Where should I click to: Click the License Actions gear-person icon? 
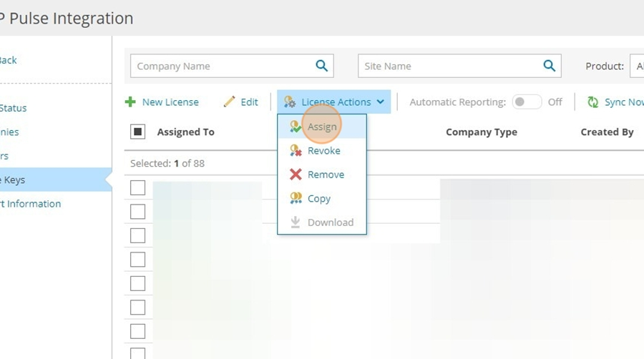290,102
